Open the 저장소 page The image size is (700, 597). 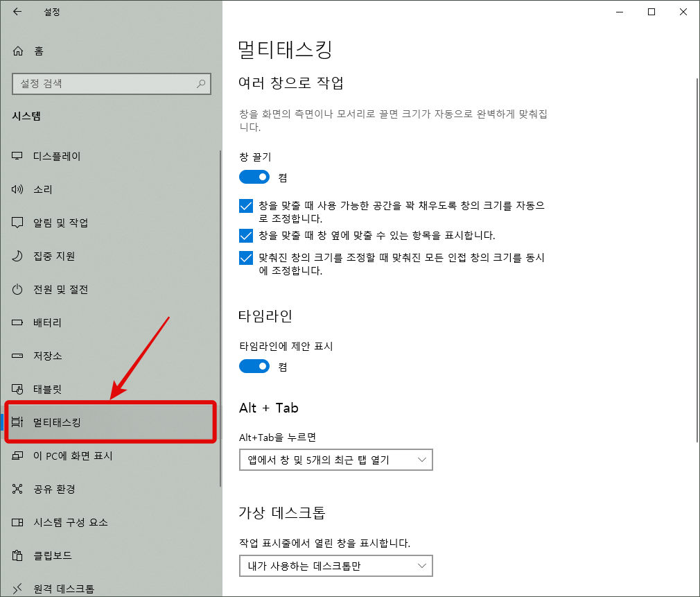tap(111, 356)
